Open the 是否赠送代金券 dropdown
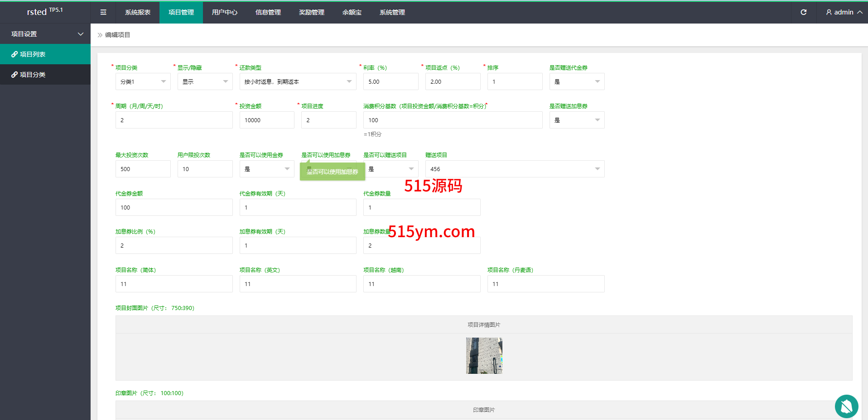The height and width of the screenshot is (420, 868). pos(577,81)
